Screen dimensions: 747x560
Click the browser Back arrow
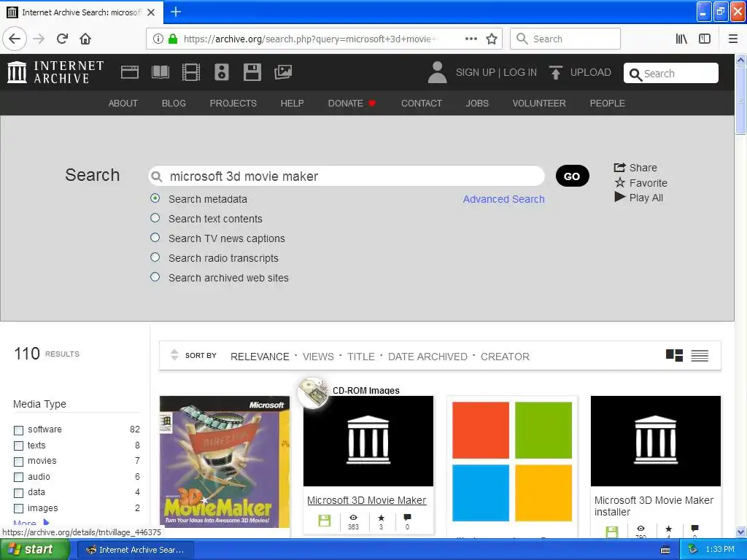pos(15,39)
